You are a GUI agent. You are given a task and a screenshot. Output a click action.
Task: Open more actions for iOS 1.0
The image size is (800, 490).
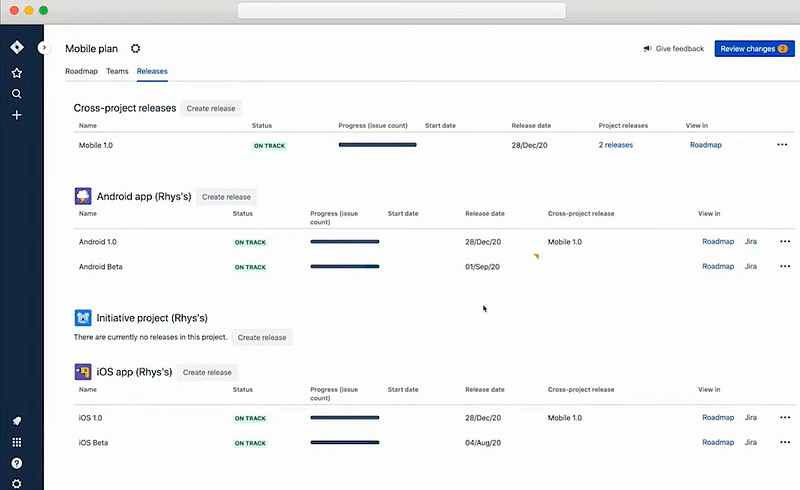[x=785, y=418]
